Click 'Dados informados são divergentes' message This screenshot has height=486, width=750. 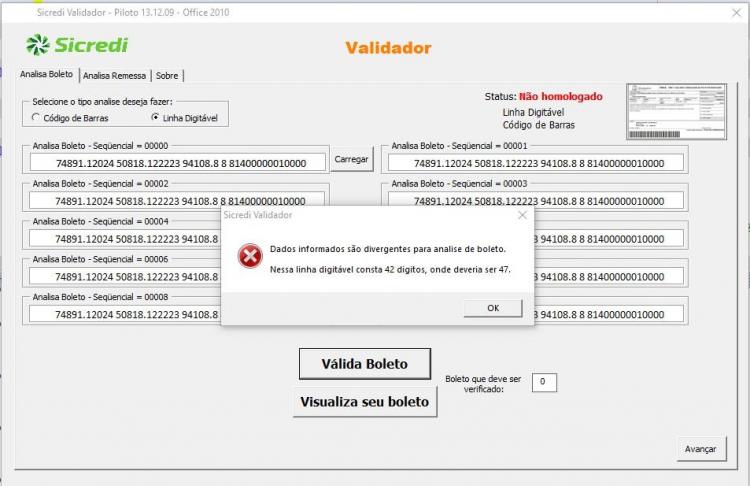387,249
